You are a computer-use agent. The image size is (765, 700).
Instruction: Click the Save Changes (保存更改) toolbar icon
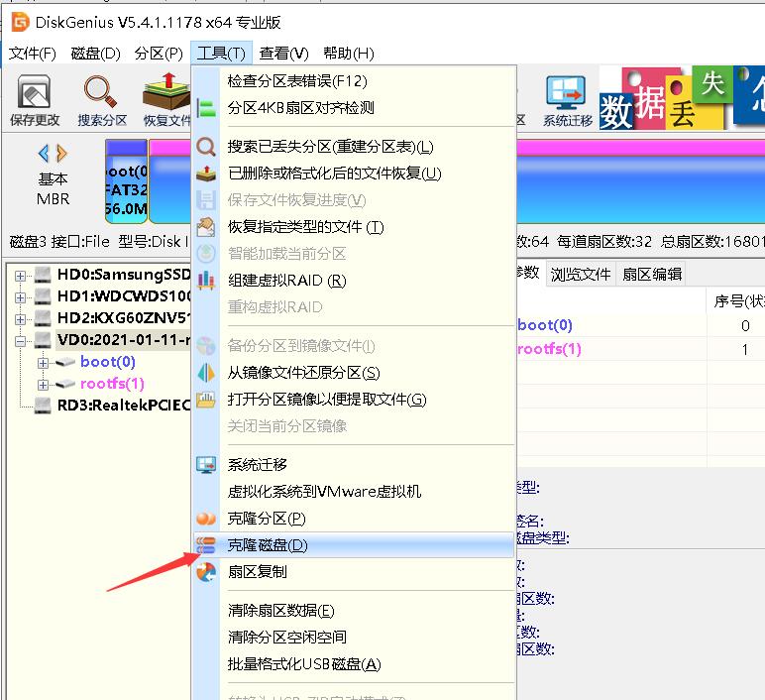pos(34,91)
